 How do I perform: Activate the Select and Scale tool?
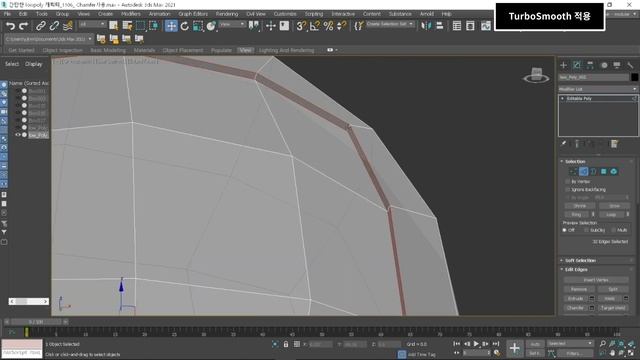click(x=198, y=26)
